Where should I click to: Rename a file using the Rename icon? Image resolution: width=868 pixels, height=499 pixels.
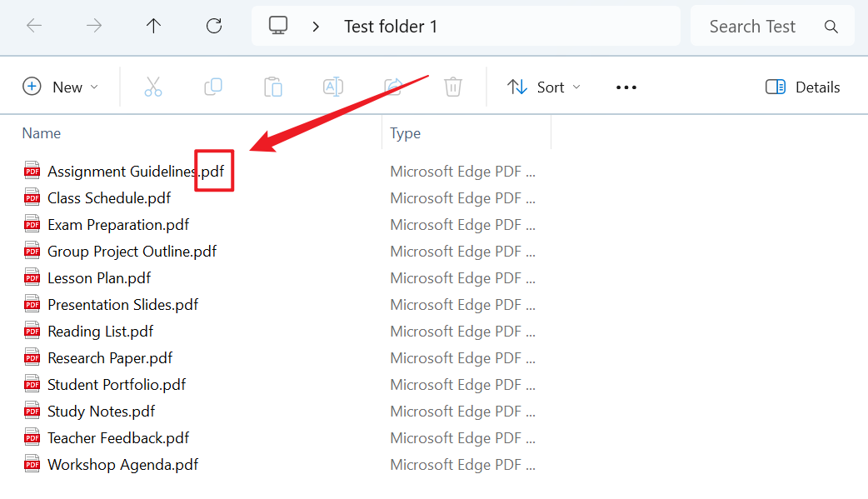pyautogui.click(x=332, y=86)
